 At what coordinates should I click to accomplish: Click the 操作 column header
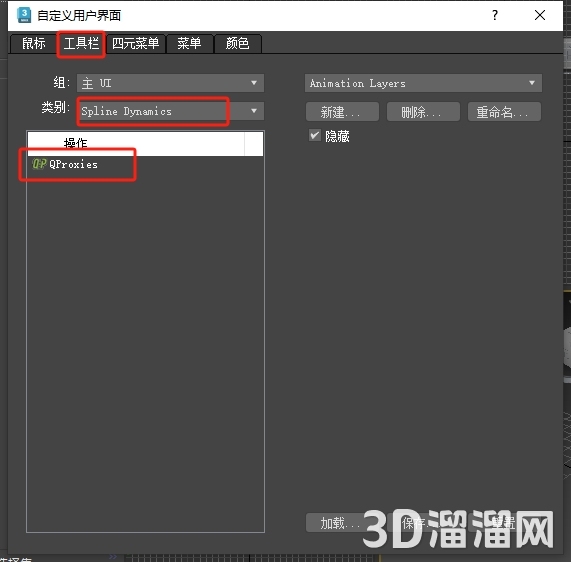click(135, 143)
